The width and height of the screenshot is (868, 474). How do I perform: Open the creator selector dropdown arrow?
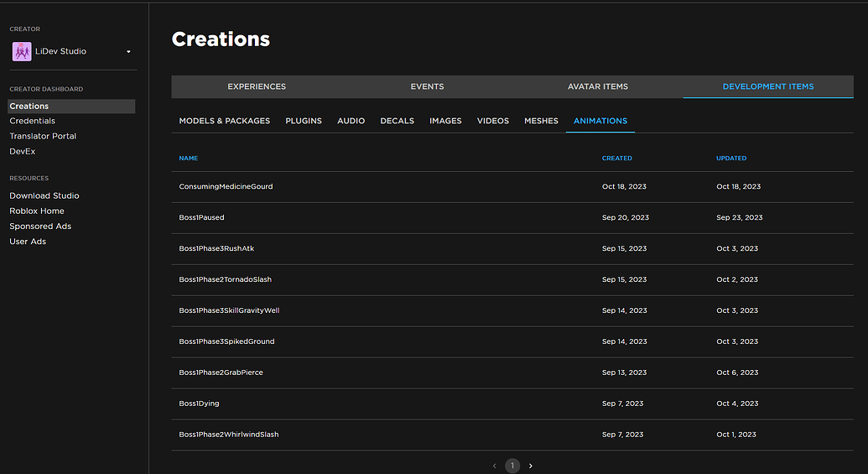[128, 51]
